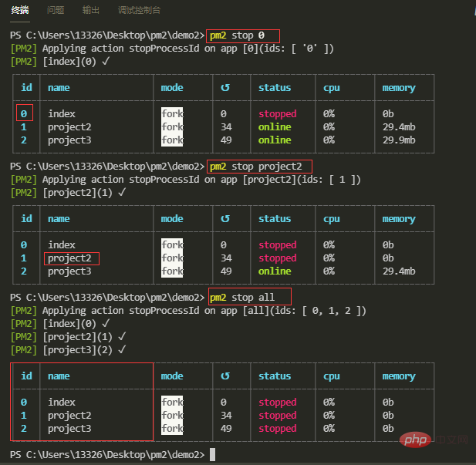Open the 调试控制台 tab
Screen dimensions: 476x465
click(139, 10)
